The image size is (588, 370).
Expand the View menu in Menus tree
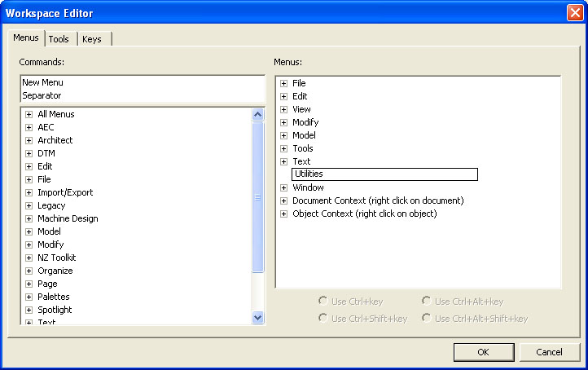pyautogui.click(x=284, y=109)
